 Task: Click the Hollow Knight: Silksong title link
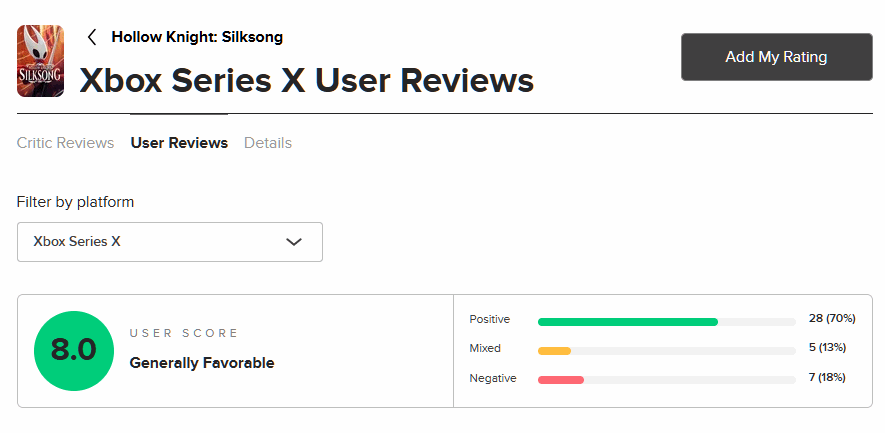click(x=197, y=37)
